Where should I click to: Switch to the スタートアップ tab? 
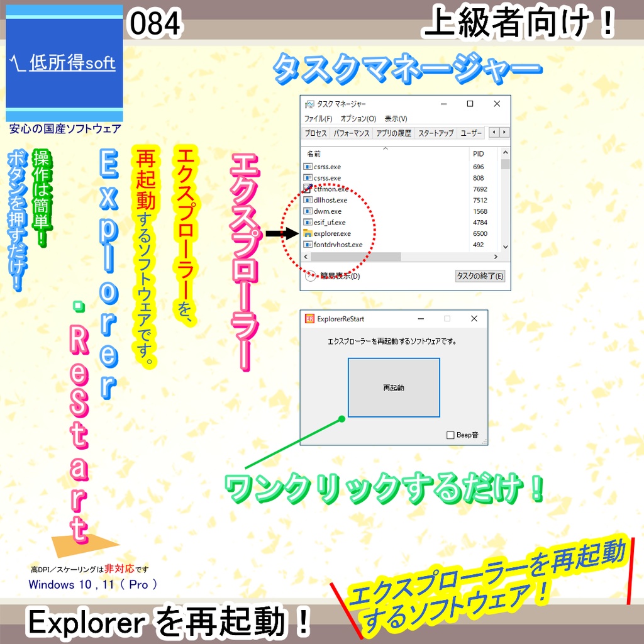[436, 133]
